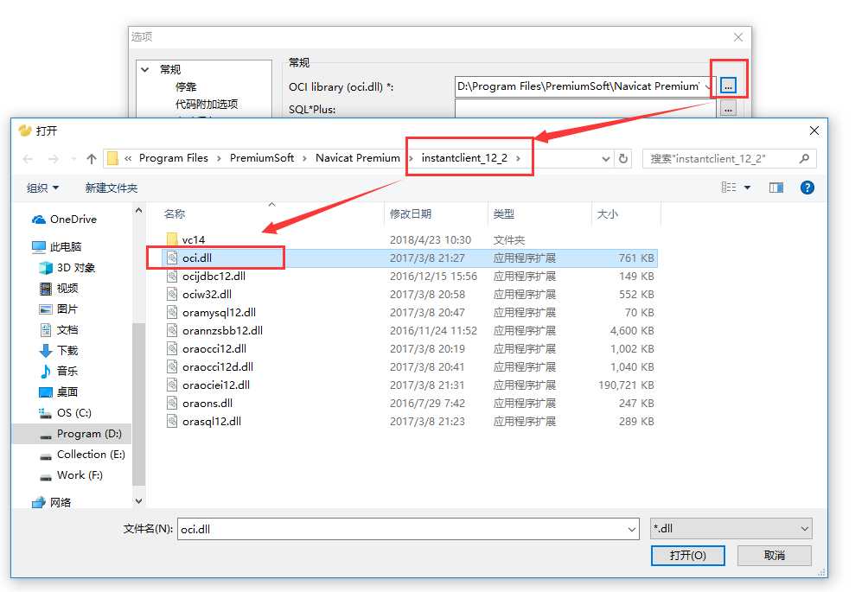Select 此电脑 in navigation pane
The height and width of the screenshot is (592, 868).
(x=57, y=247)
